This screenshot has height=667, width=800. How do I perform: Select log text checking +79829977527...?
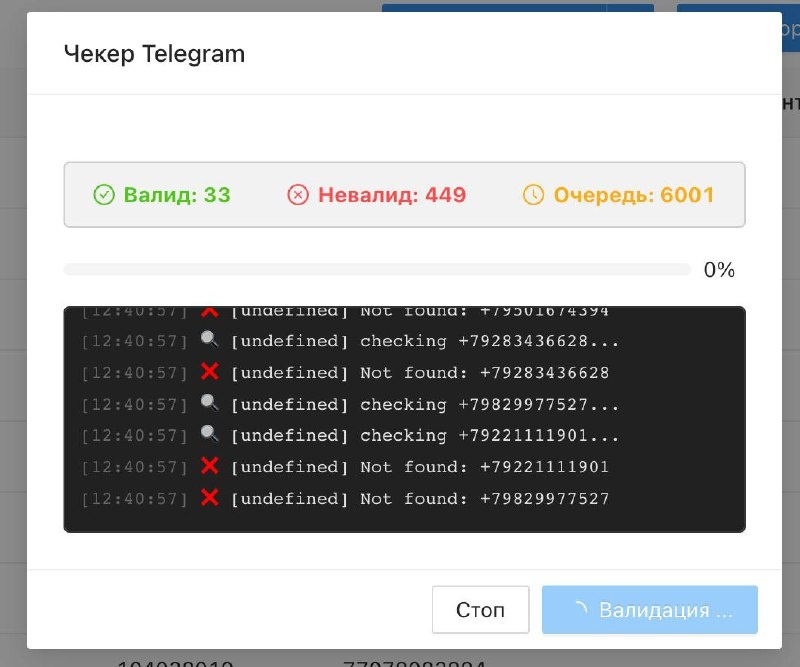[489, 405]
